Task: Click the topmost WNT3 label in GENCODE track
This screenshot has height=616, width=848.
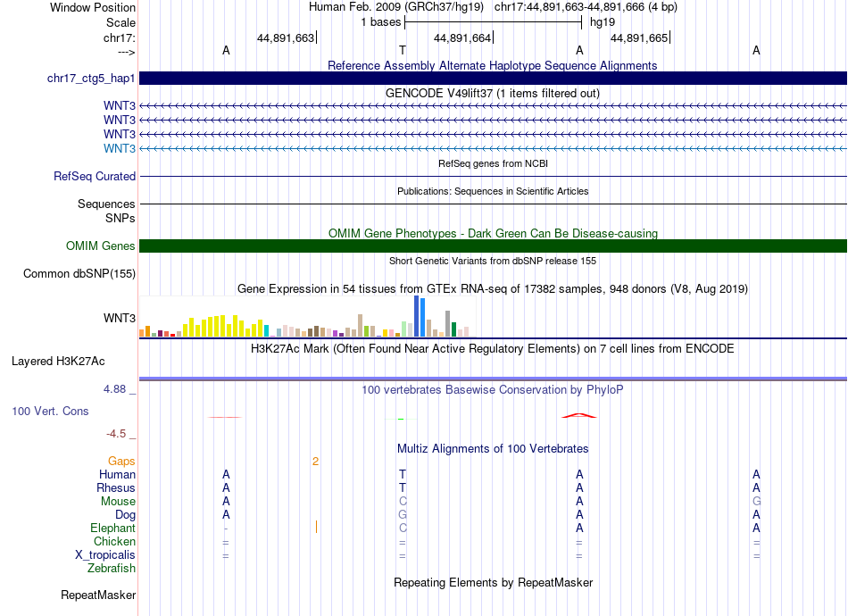Action: click(x=120, y=105)
